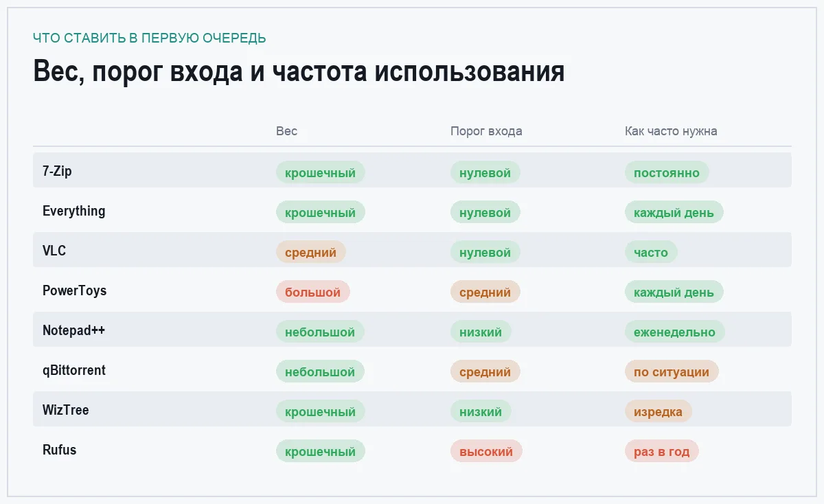
Task: Click 'небольшой' badge in qBittorrent row
Action: (x=320, y=371)
